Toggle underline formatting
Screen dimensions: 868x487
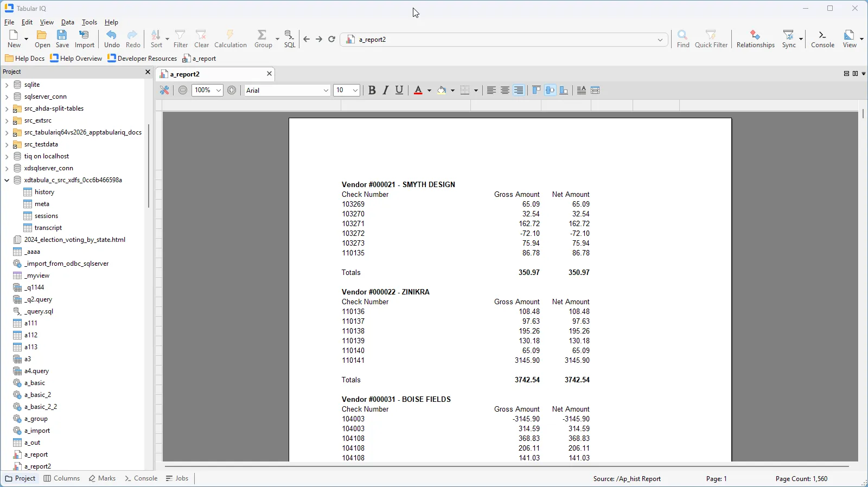(399, 90)
